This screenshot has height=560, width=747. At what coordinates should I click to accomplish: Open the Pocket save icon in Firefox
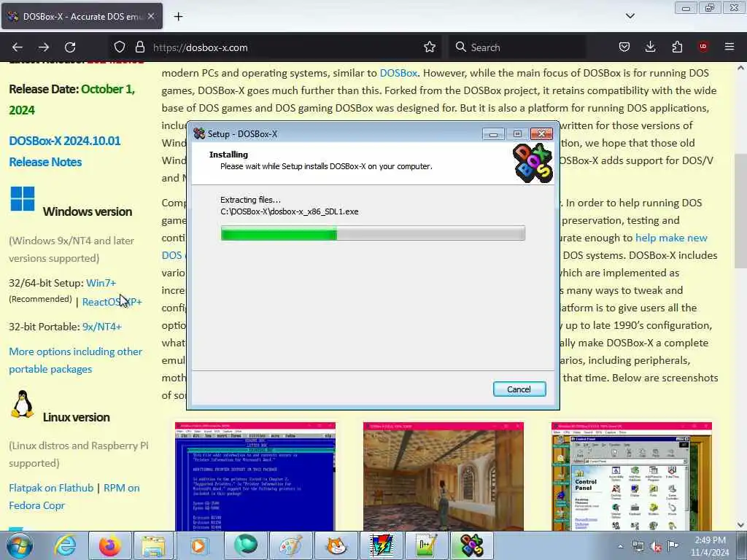tap(624, 47)
